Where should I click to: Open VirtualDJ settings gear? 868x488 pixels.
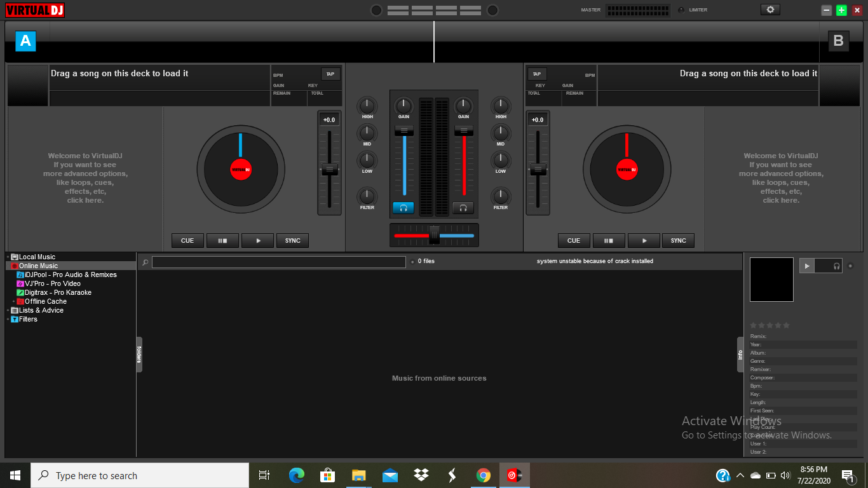(770, 10)
